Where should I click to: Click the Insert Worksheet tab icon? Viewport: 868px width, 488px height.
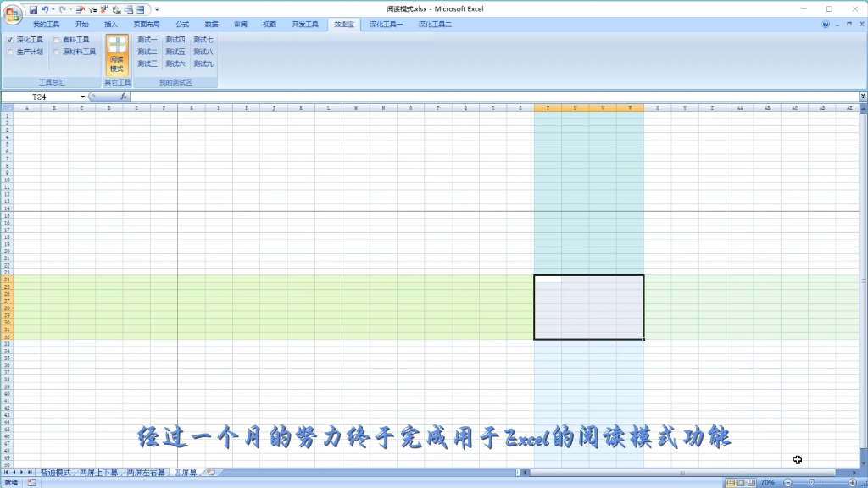[x=210, y=472]
